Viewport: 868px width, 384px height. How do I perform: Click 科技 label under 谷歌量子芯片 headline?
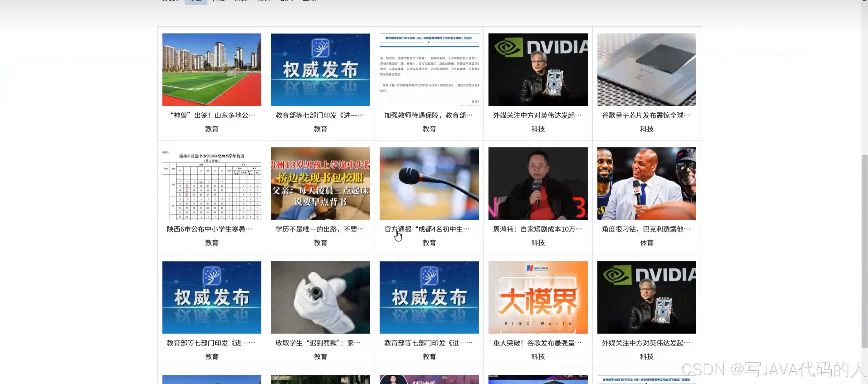point(646,129)
